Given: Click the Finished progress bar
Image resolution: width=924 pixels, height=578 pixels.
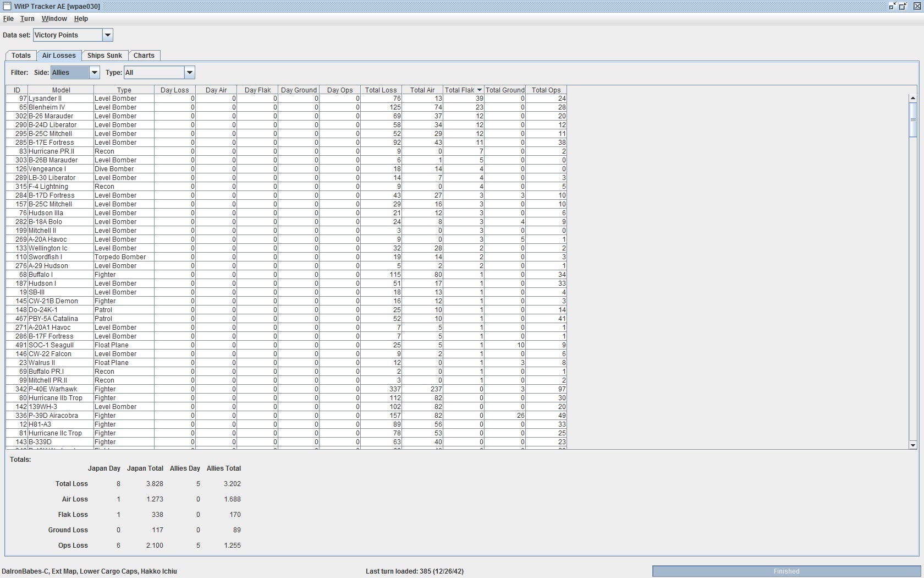Looking at the screenshot, I should click(x=787, y=571).
